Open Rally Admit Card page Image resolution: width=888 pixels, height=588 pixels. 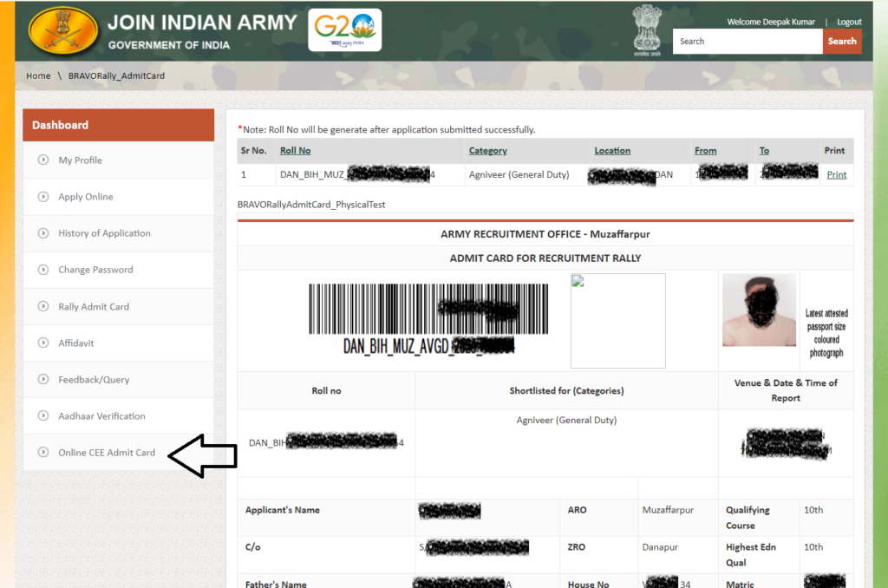pos(94,306)
